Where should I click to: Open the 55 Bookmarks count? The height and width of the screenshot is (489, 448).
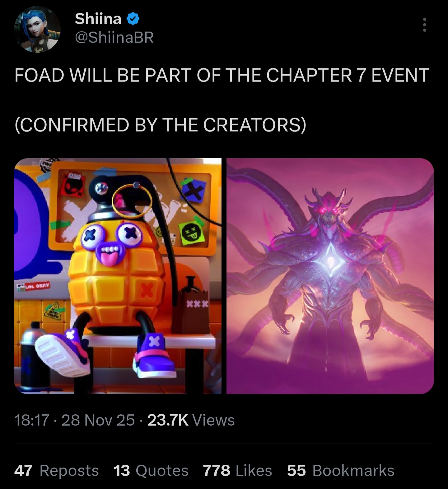(341, 470)
